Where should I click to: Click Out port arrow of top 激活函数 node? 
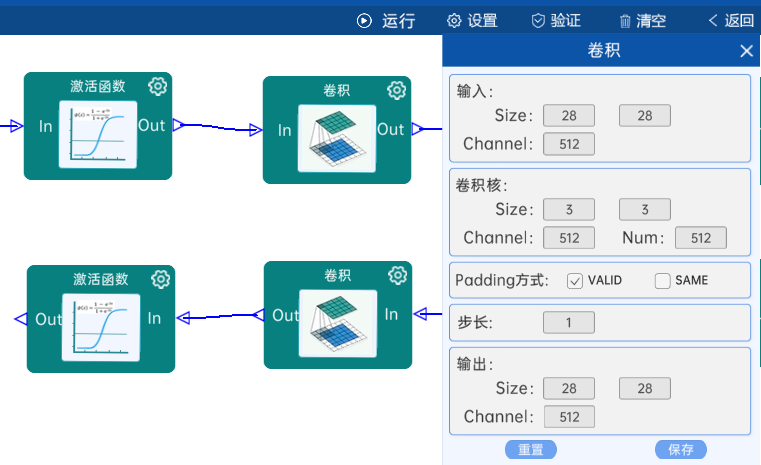click(179, 125)
